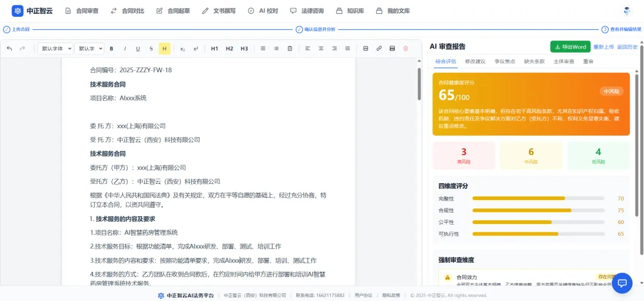Open 合同审查 in the top navigation
This screenshot has width=644, height=301.
point(82,11)
